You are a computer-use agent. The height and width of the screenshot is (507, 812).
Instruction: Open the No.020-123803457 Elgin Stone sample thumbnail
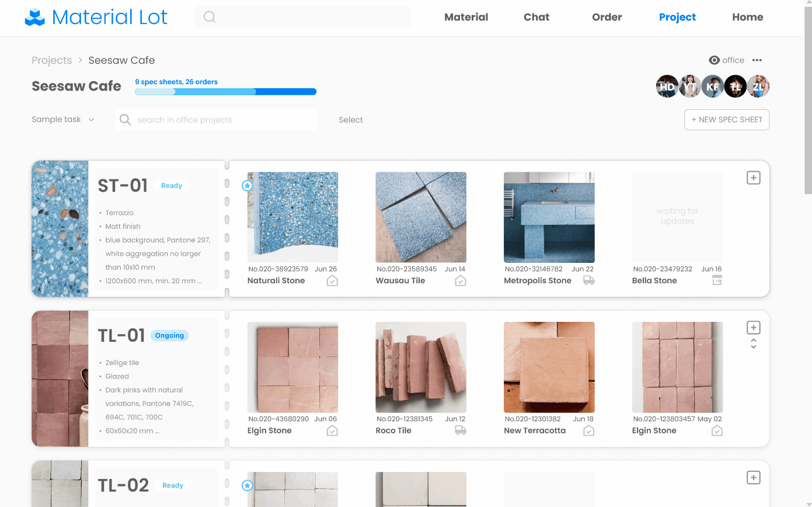click(677, 367)
